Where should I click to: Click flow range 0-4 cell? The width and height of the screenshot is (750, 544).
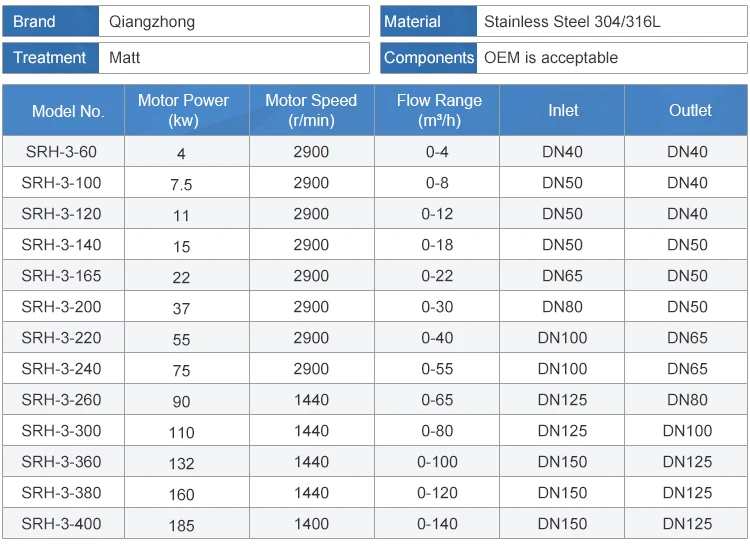(437, 152)
